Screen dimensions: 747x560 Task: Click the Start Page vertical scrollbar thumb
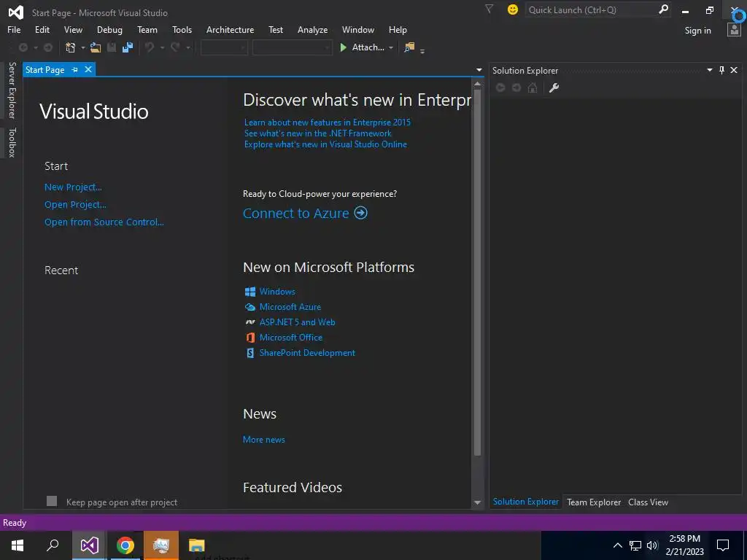[x=477, y=272]
